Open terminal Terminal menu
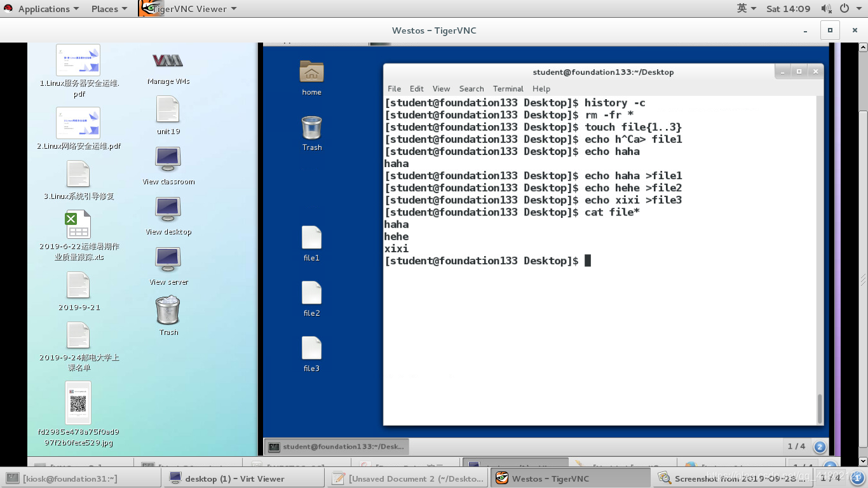 click(508, 89)
